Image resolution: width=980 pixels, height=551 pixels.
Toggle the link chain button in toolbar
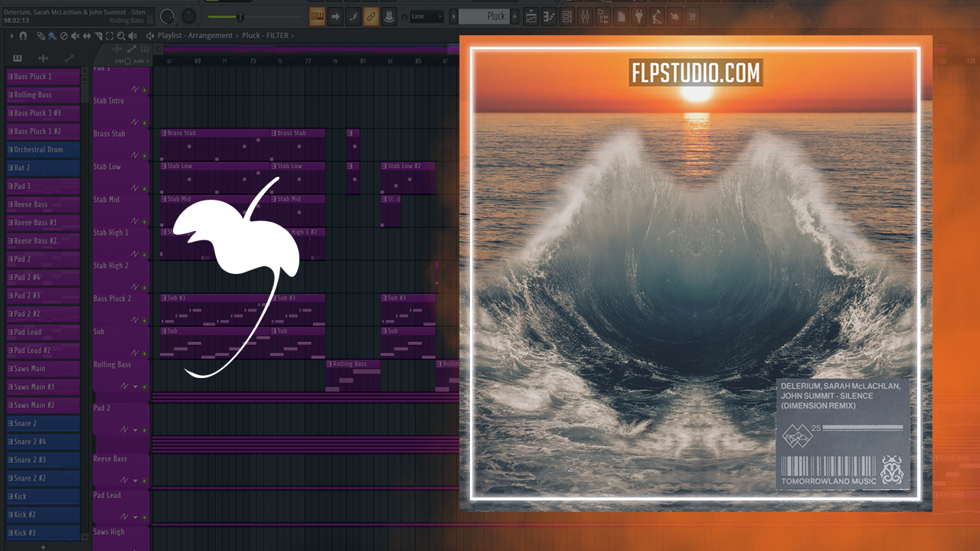coord(371,16)
